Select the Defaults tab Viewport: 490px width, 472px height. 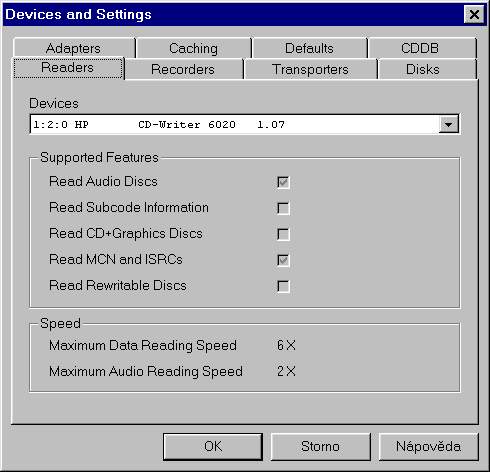[309, 48]
